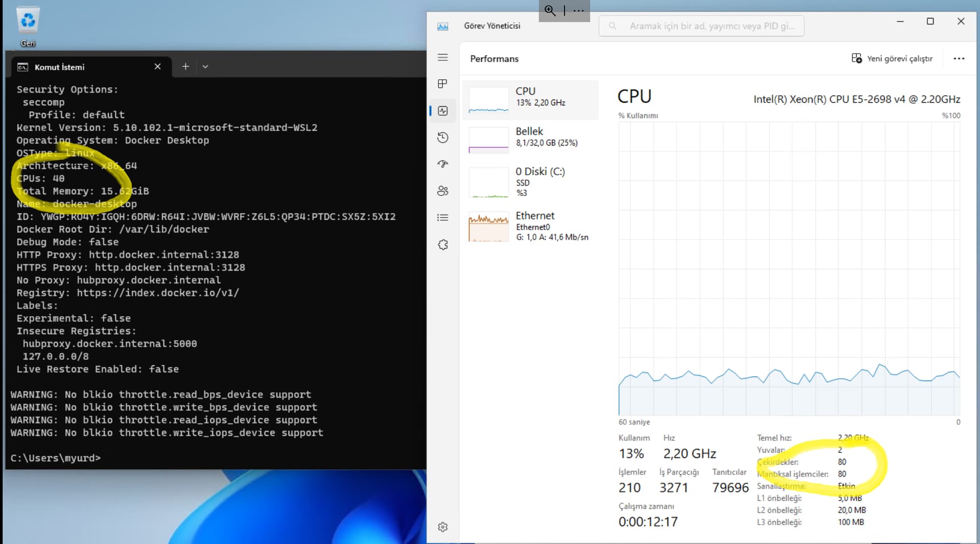Open the Users panel via people icon
Viewport: 980px width, 544px height.
pos(442,191)
